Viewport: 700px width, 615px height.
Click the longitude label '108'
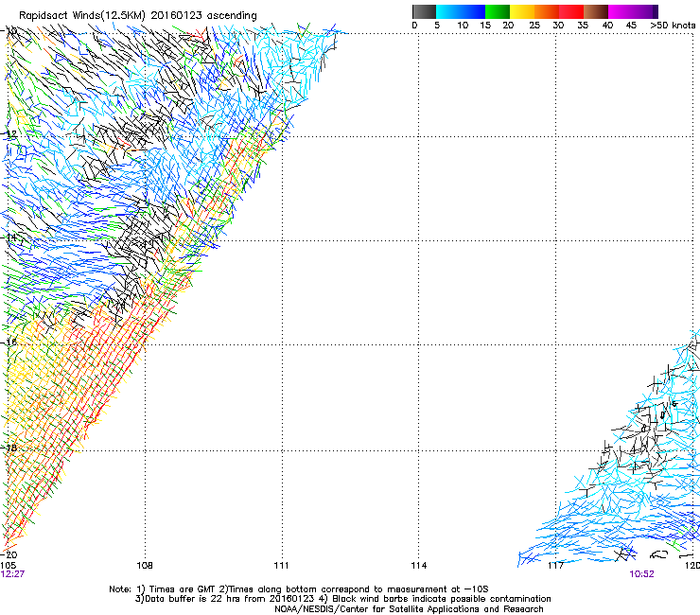pos(145,566)
